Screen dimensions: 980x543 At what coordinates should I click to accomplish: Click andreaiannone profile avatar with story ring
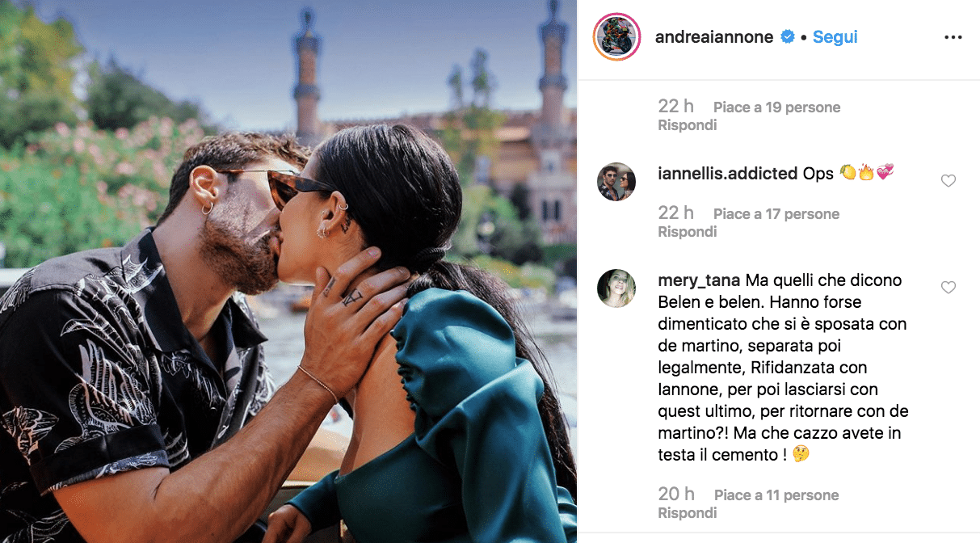[616, 37]
